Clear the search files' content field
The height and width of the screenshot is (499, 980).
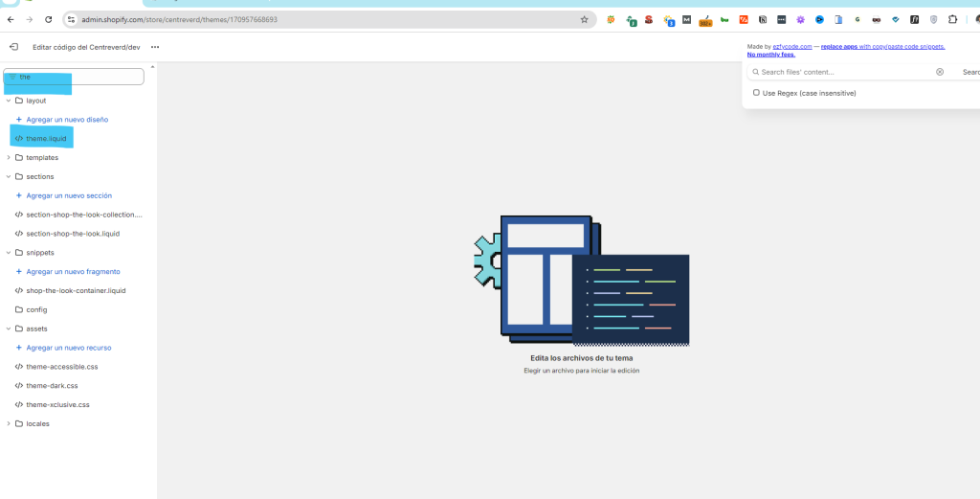(939, 72)
